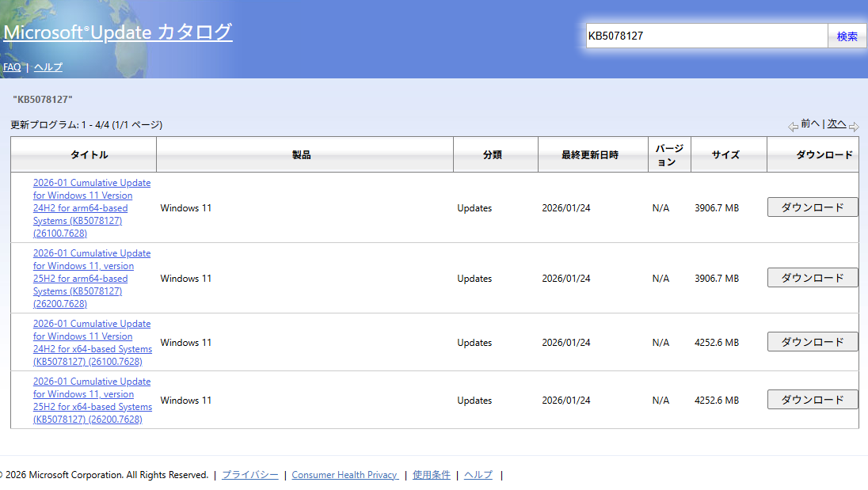This screenshot has width=868, height=490.
Task: Click the 次へ next page link
Action: 837,123
